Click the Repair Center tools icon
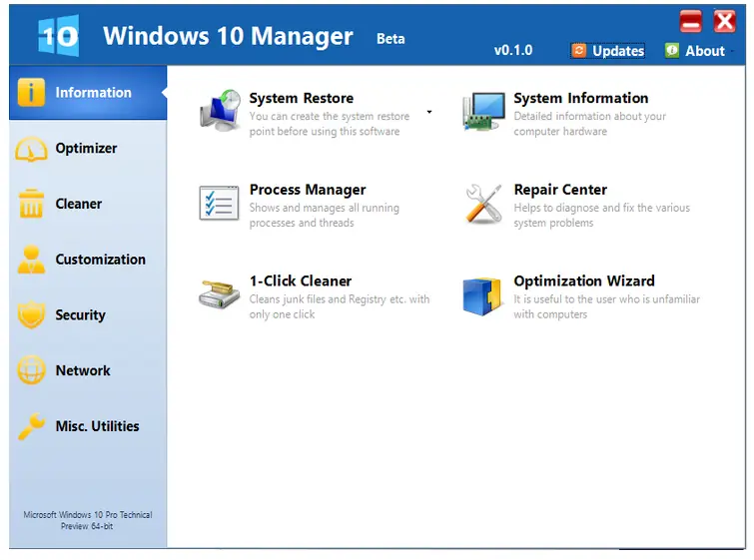The height and width of the screenshot is (560, 754). click(483, 204)
